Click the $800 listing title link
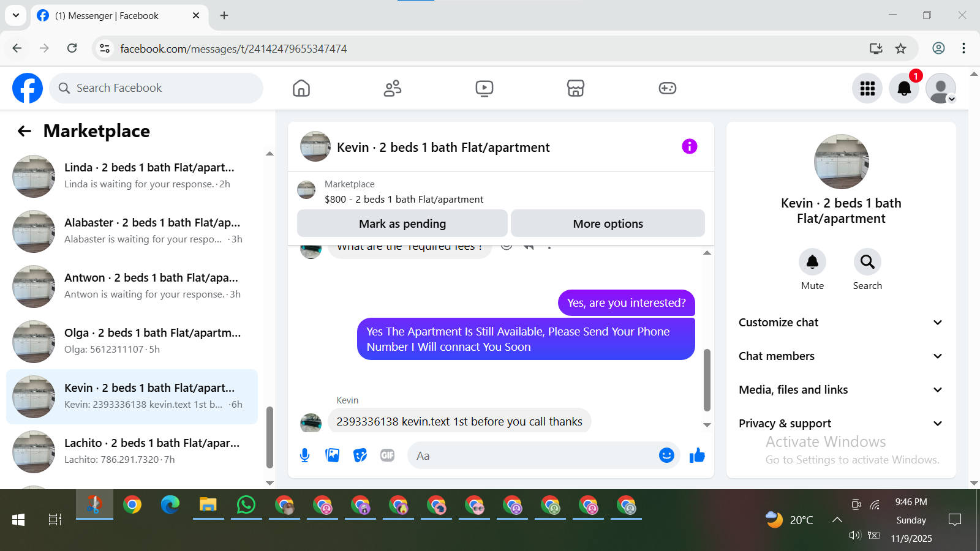The height and width of the screenshot is (551, 980). click(404, 200)
